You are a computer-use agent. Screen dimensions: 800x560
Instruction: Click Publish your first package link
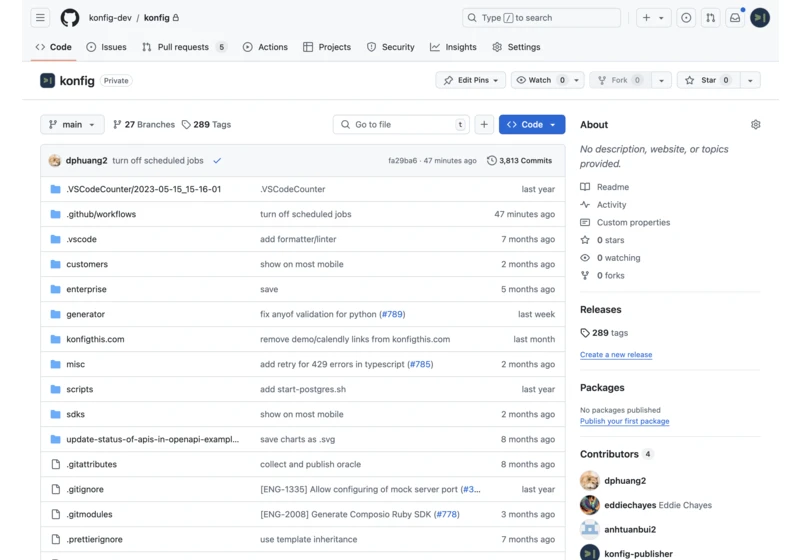[624, 421]
